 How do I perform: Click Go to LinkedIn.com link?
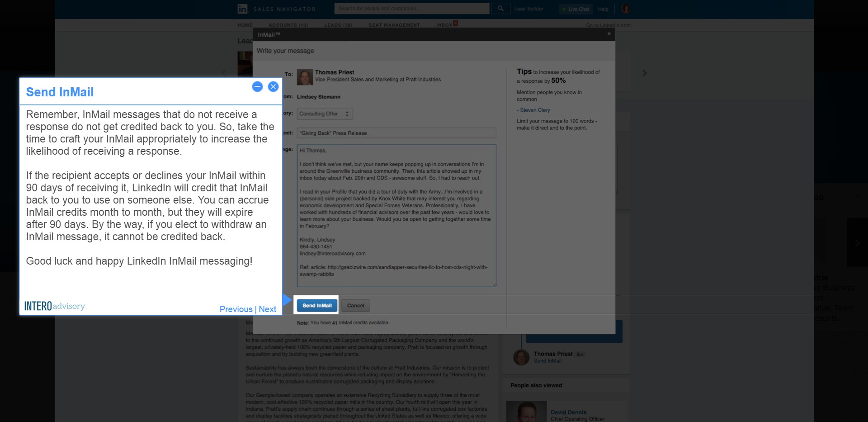coord(608,25)
